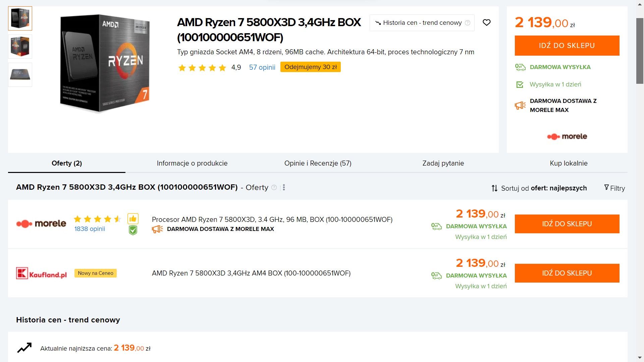Click IDŹ DO SKLEPU for morele offer

(x=567, y=224)
